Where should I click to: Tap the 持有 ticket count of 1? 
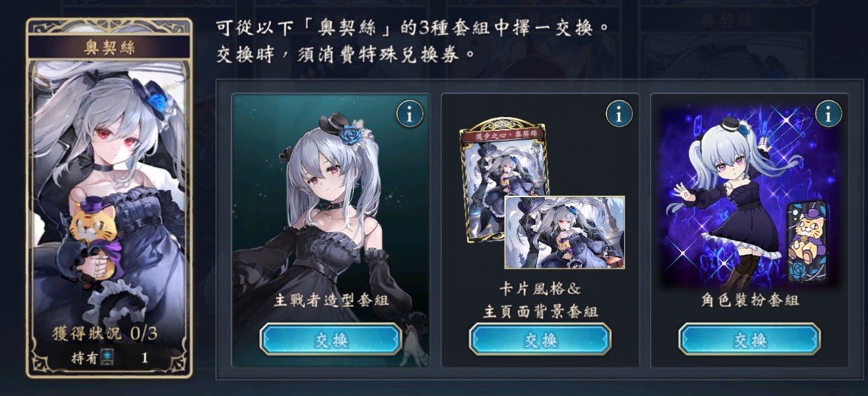click(144, 358)
